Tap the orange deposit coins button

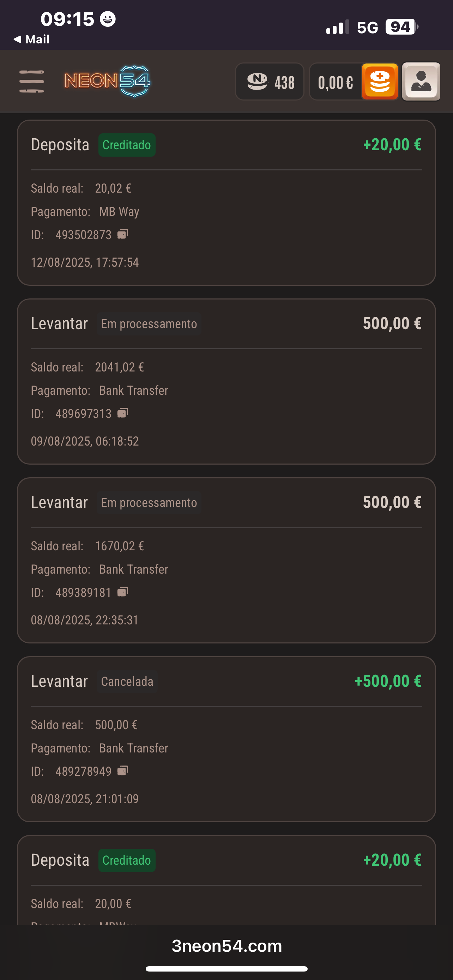tap(380, 82)
